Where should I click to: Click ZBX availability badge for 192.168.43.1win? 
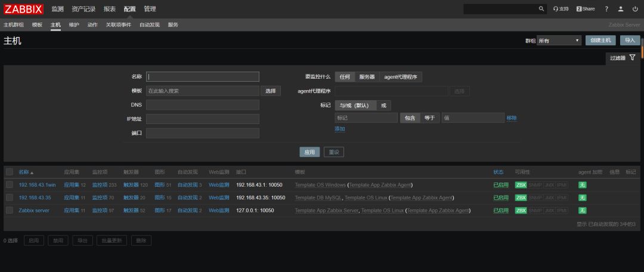pos(521,185)
